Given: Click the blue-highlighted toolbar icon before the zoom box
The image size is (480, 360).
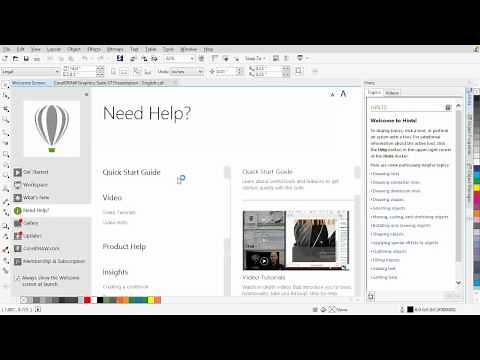Looking at the screenshot, I should [x=120, y=58].
